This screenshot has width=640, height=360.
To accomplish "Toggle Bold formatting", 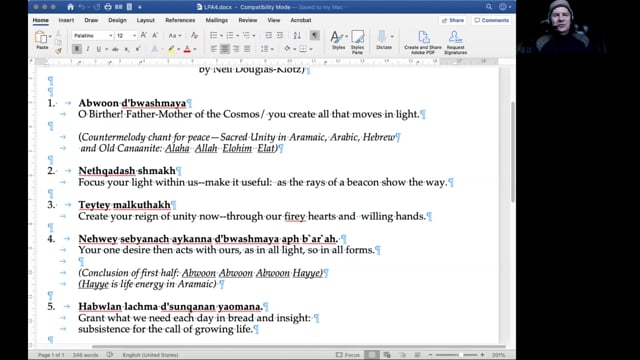I will [x=76, y=49].
